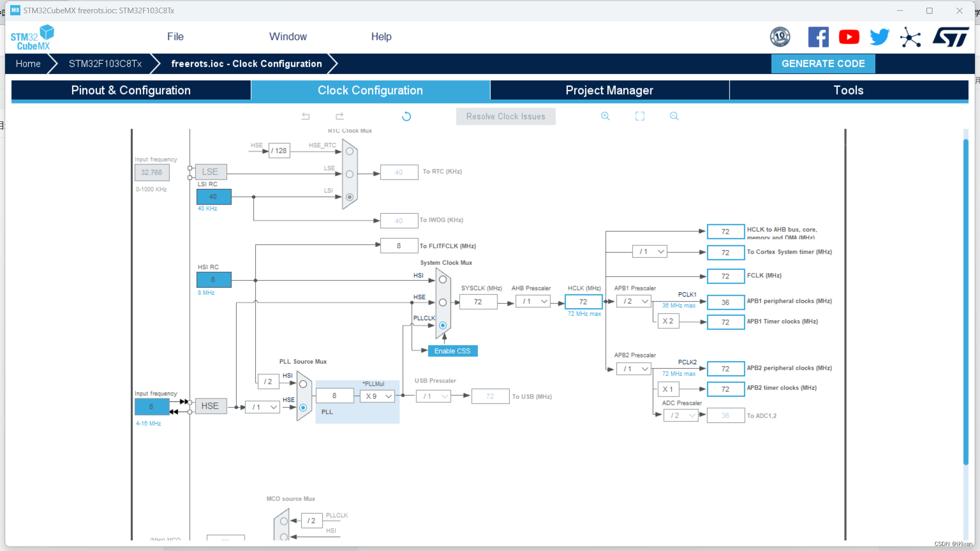
Task: Click the ST logo icon
Action: click(950, 37)
